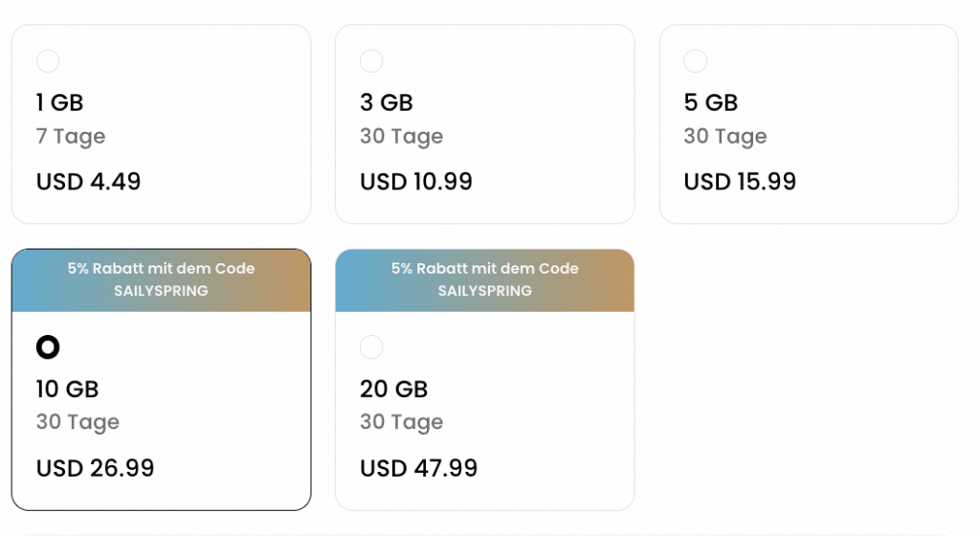The height and width of the screenshot is (536, 980).
Task: Click the selected 10 GB radio button
Action: [x=48, y=346]
